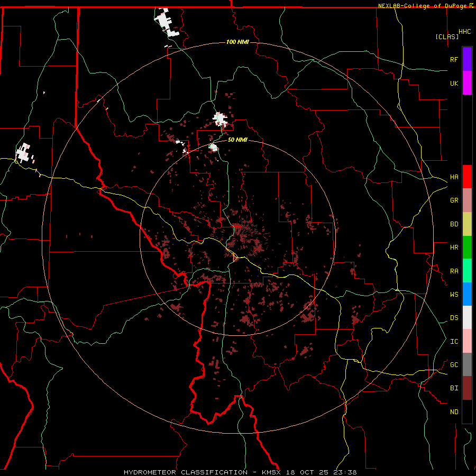Viewport: 476px width, 476px height.
Task: Click the 50 NMI range ring label
Action: tap(237, 140)
